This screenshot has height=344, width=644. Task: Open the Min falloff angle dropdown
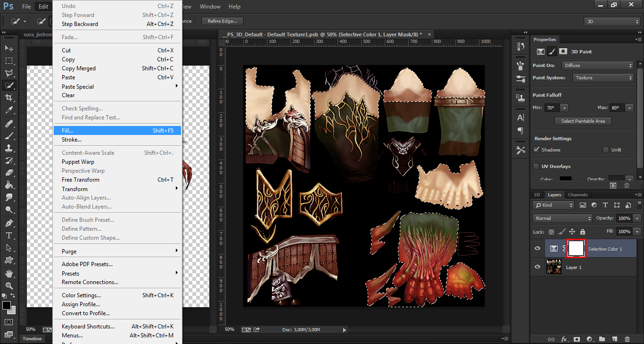pos(564,108)
